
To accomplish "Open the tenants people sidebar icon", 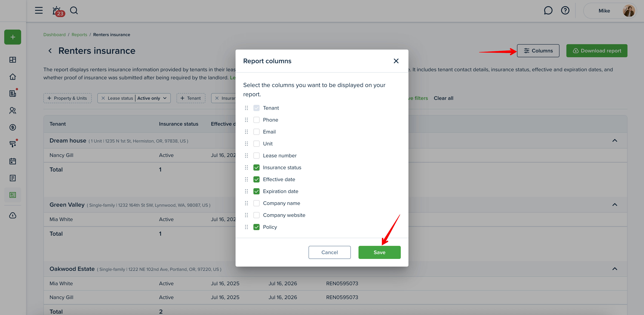I will [13, 110].
